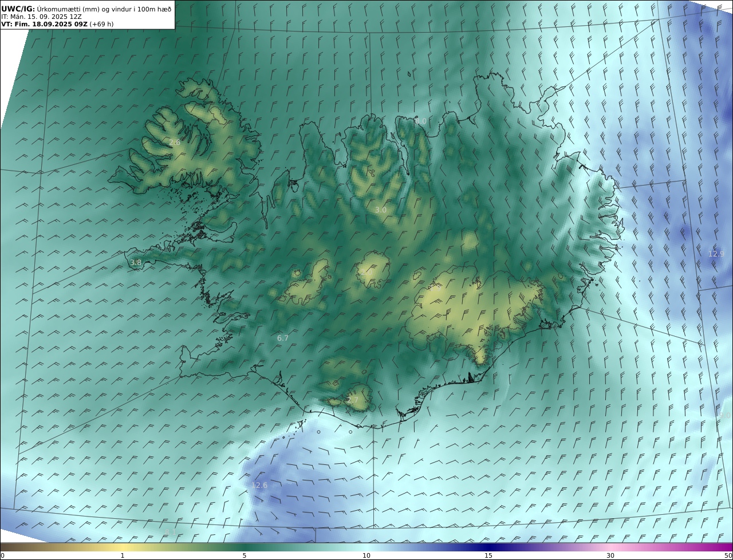This screenshot has height=560, width=733.
Task: Click the UWC/IG map title text
Action: 86,9
